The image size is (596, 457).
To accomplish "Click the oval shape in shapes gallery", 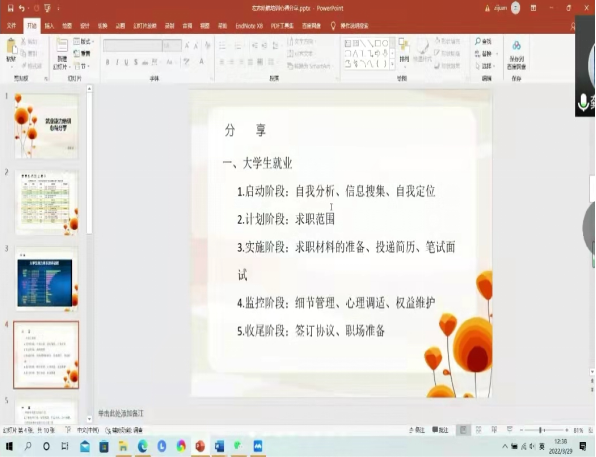I will pos(385,43).
